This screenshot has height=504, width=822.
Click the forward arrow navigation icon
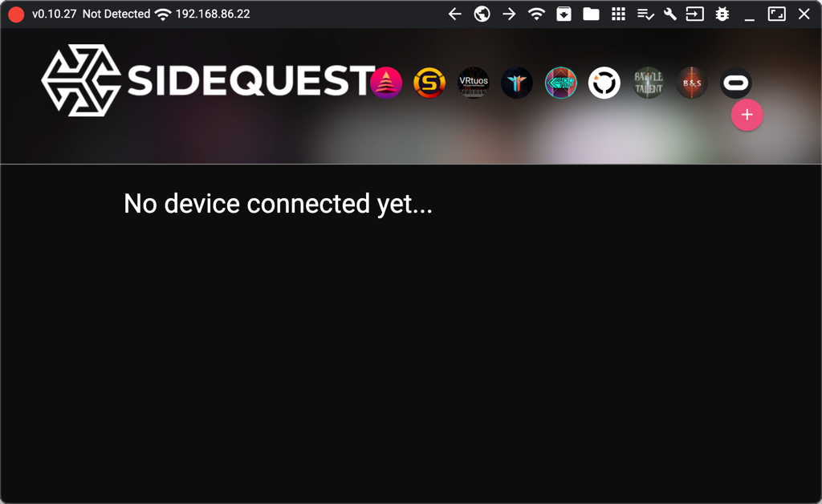[509, 14]
